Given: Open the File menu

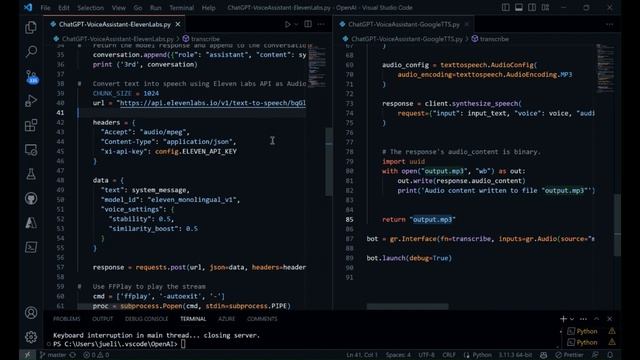Looking at the screenshot, I should point(45,7).
